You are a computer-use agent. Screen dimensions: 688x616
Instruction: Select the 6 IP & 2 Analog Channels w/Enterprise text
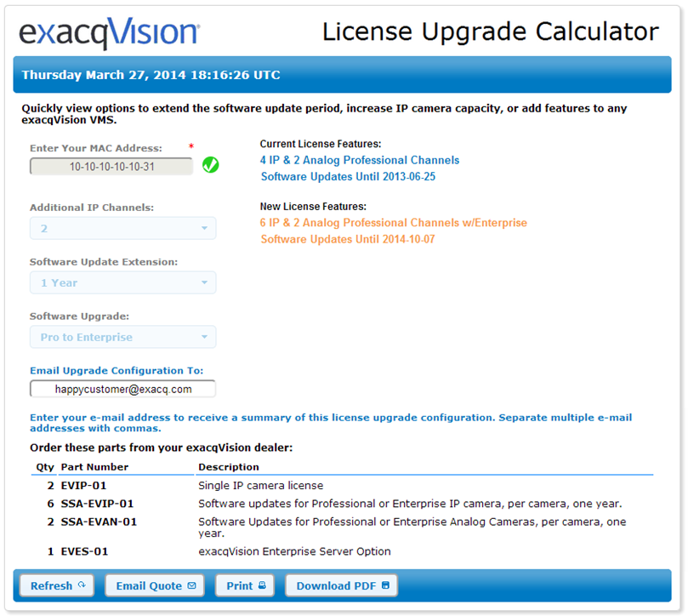coord(394,222)
